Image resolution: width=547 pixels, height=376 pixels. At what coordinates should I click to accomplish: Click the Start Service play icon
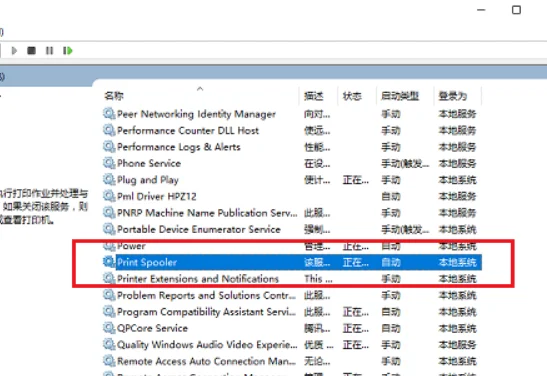(14, 51)
